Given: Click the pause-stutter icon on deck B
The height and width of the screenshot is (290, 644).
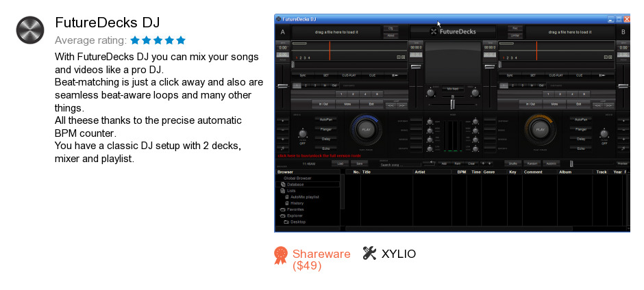Looking at the screenshot, I should 602,75.
